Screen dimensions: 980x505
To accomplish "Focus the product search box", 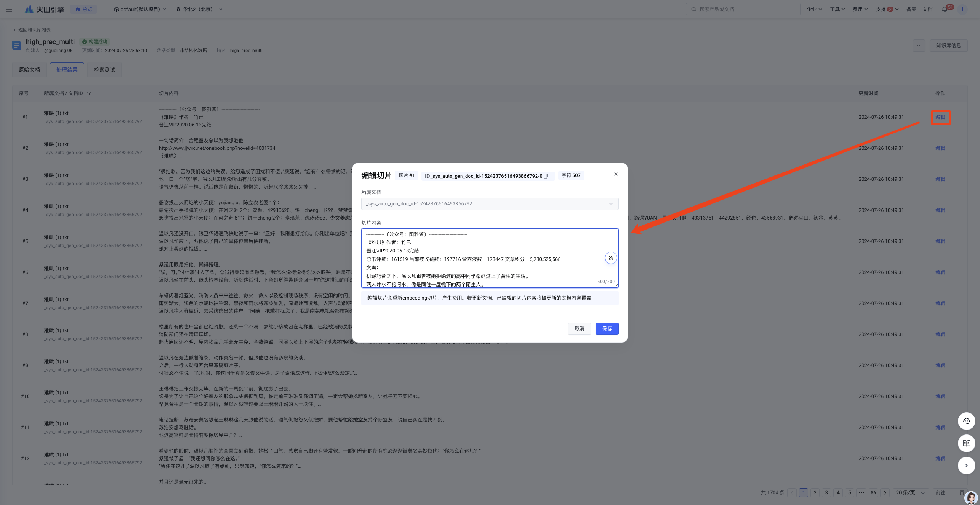I will point(743,9).
